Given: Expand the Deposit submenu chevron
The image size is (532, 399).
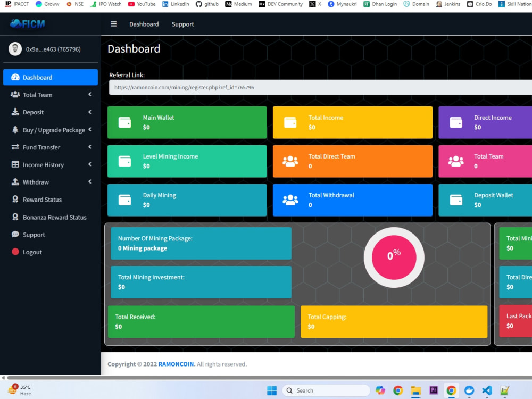Looking at the screenshot, I should point(90,112).
